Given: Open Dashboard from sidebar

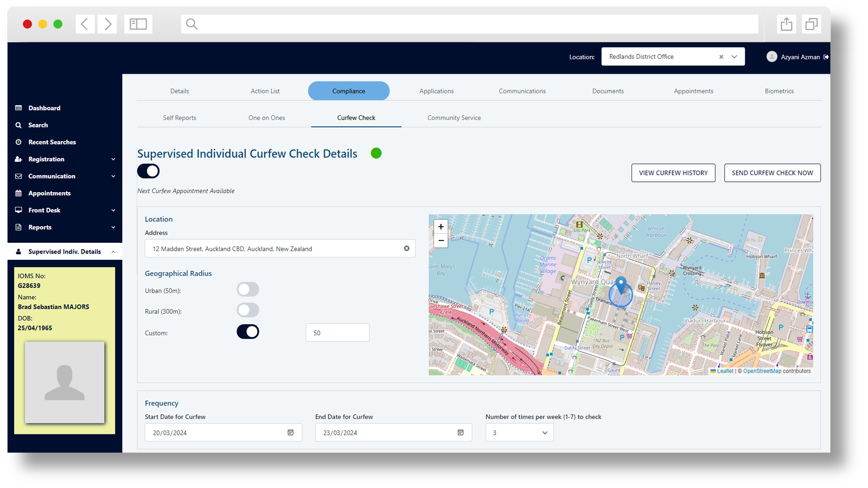Looking at the screenshot, I should coord(44,108).
